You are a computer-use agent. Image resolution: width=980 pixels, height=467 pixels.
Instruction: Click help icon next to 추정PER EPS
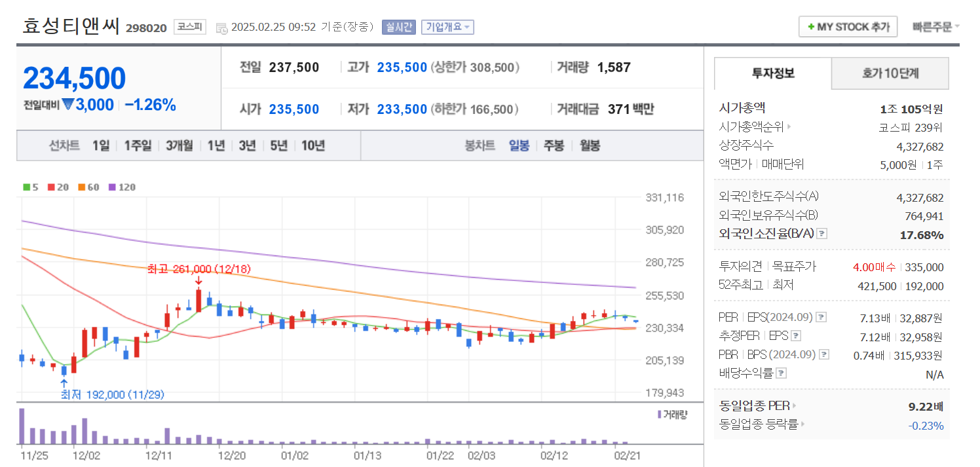click(x=795, y=336)
